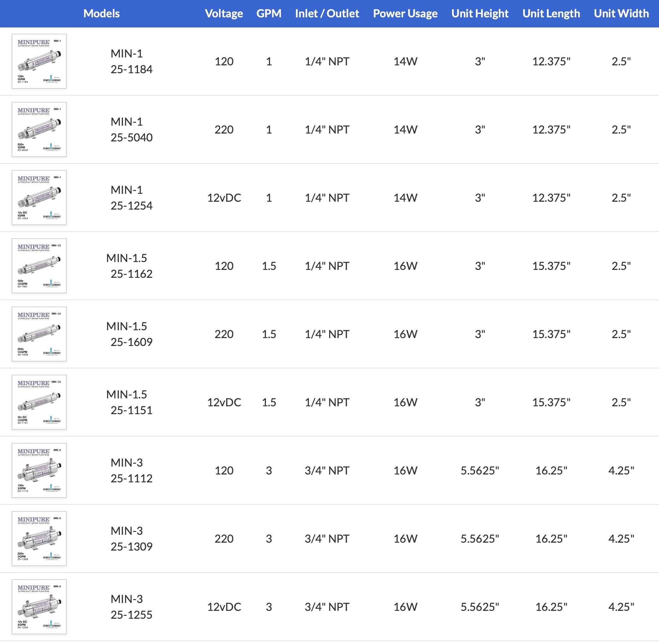Click the Power Usage column header
659x644 pixels.
tap(405, 14)
